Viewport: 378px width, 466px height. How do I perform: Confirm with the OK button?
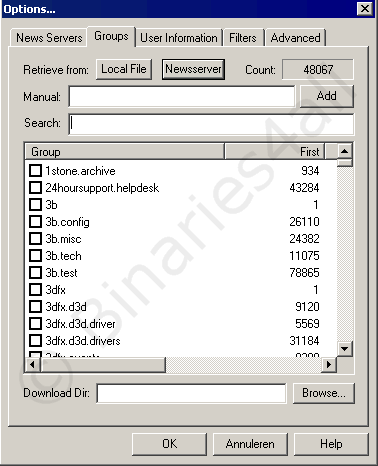(x=169, y=444)
